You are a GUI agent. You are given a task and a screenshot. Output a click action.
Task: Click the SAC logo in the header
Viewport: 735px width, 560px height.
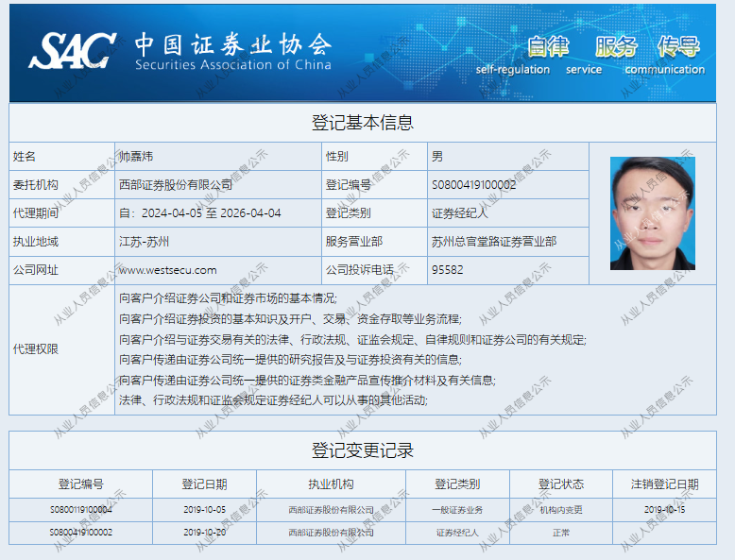pos(73,52)
